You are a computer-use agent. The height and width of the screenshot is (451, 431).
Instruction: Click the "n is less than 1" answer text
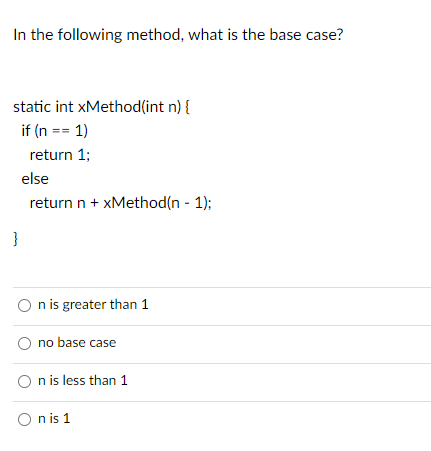coord(83,380)
